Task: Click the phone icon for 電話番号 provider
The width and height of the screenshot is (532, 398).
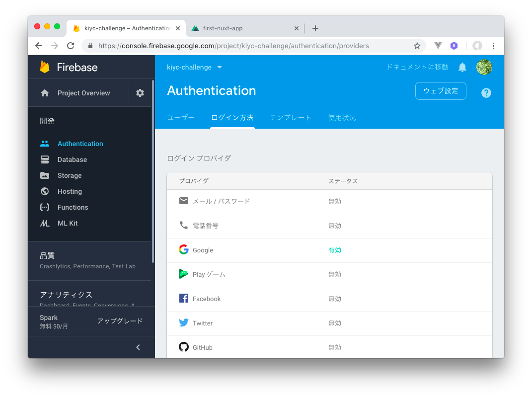Action: tap(184, 225)
